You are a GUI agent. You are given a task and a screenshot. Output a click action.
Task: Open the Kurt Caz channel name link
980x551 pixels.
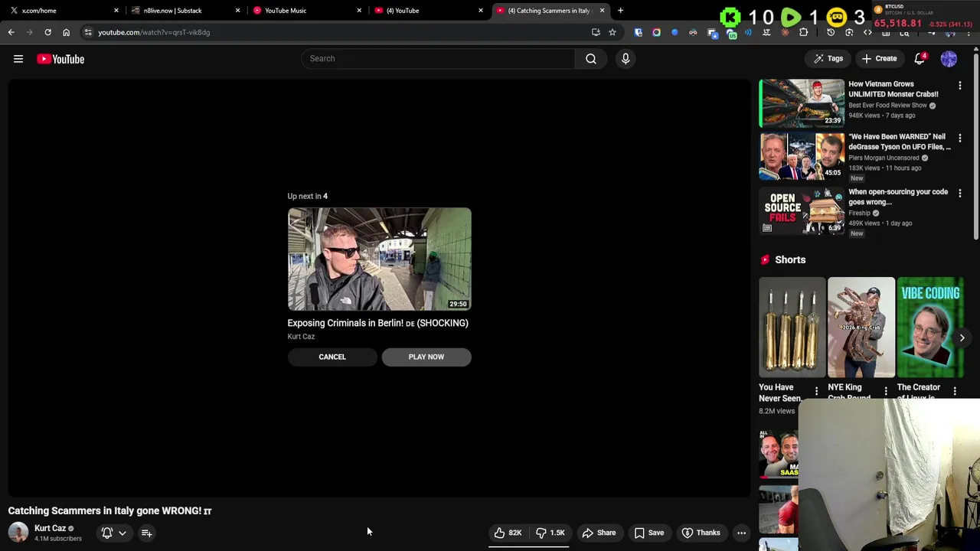point(50,528)
